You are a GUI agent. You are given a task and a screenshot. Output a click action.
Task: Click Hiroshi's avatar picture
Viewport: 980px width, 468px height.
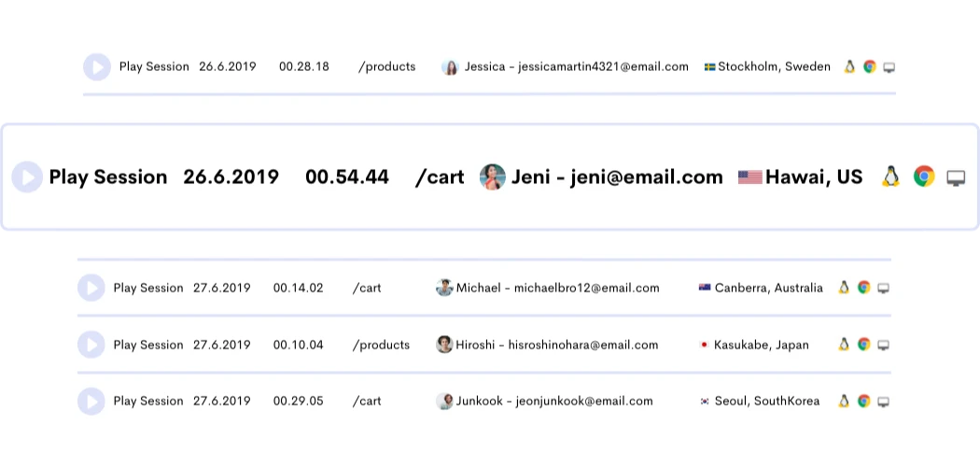[444, 345]
